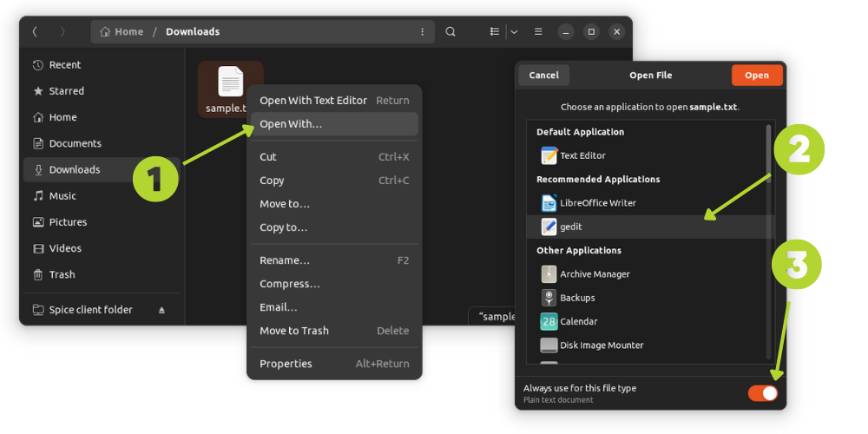868x434 pixels.
Task: Choose LibreOffice Writer from recommended apps
Action: click(597, 203)
